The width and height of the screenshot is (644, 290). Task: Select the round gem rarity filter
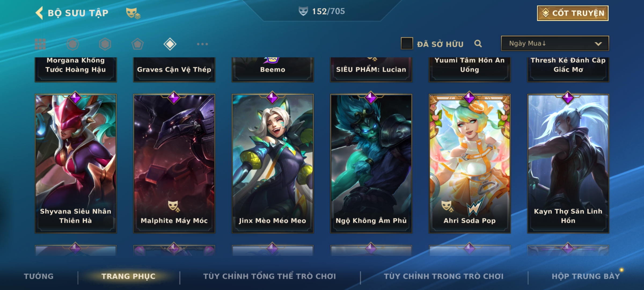pos(73,44)
